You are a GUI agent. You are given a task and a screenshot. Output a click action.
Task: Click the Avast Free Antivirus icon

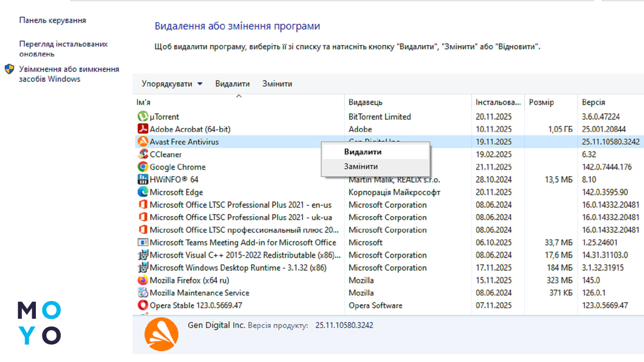143,142
